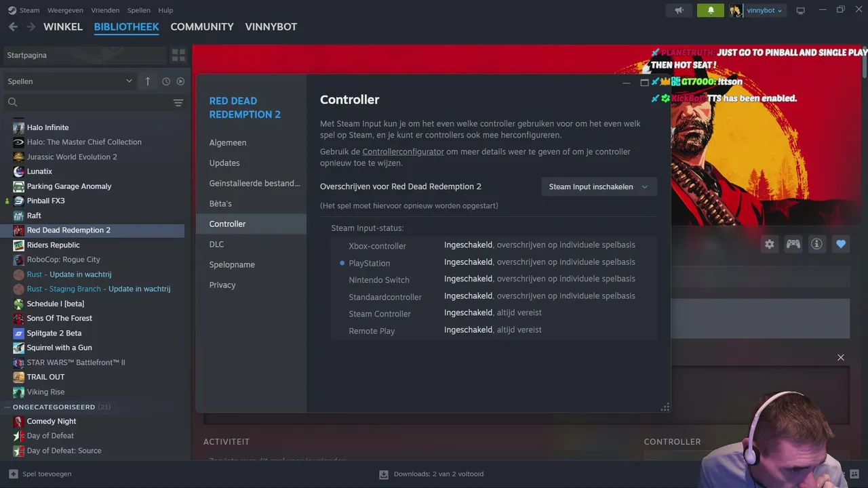Open the vinnybot account dropdown

[764, 10]
